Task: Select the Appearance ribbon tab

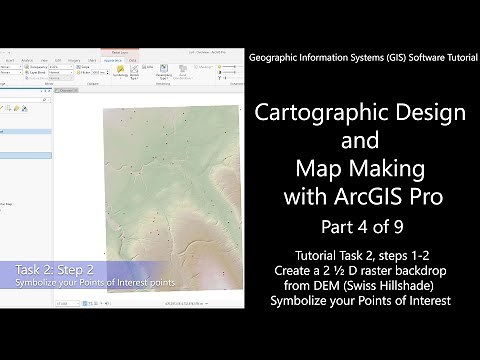Action: pos(113,60)
